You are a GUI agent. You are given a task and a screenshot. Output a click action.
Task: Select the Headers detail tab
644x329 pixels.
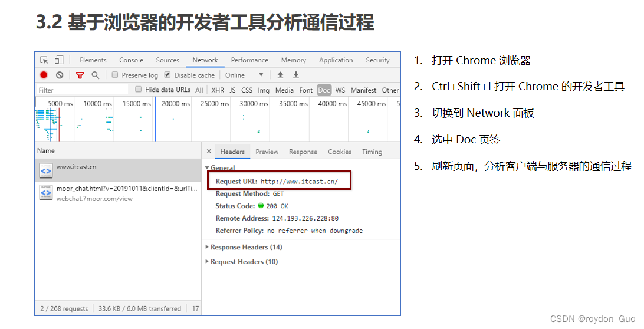(x=232, y=152)
